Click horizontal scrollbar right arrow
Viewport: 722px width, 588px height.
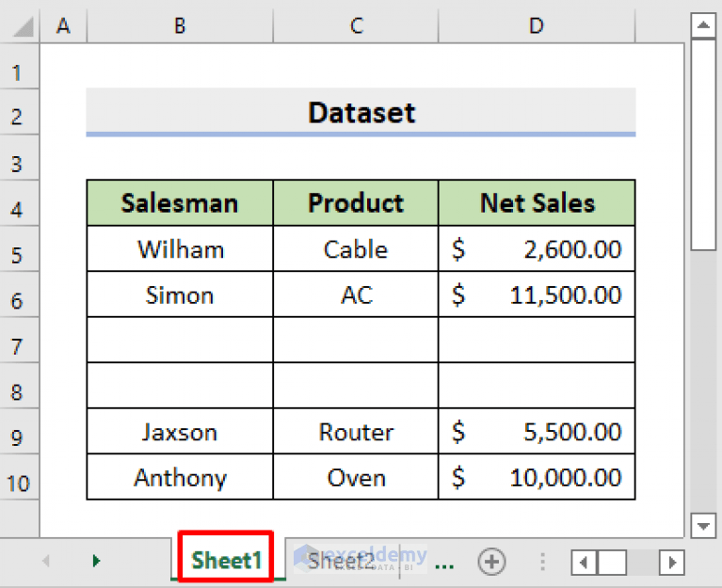[x=672, y=563]
